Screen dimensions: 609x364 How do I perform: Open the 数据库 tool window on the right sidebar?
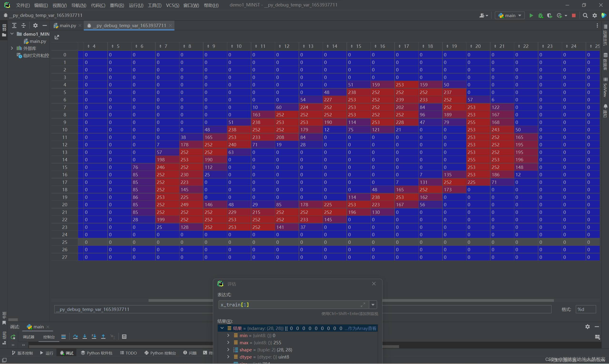[605, 61]
